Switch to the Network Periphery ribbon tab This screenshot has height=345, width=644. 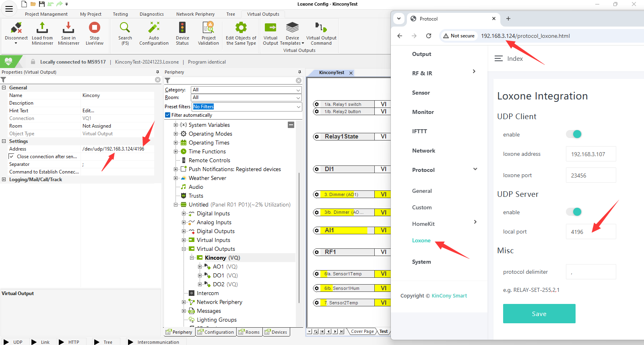tap(195, 14)
